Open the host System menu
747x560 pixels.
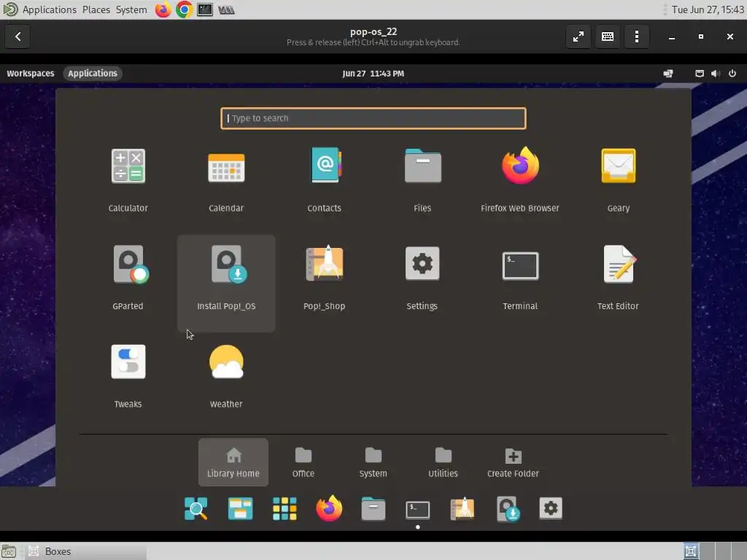point(131,9)
